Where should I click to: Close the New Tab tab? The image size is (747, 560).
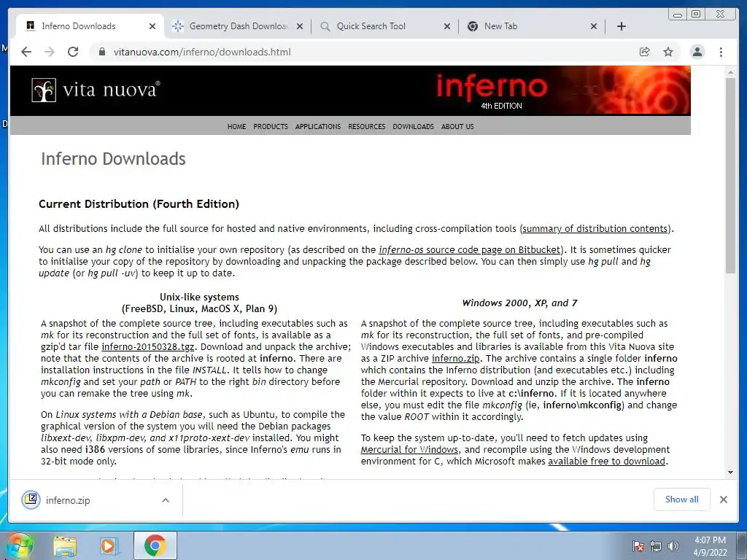pyautogui.click(x=594, y=26)
